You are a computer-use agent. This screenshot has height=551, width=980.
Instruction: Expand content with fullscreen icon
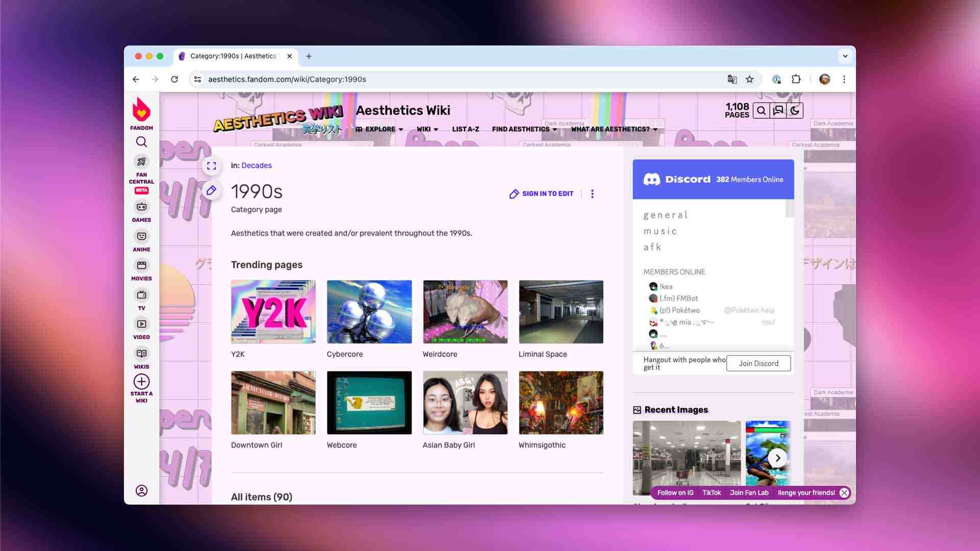click(211, 166)
